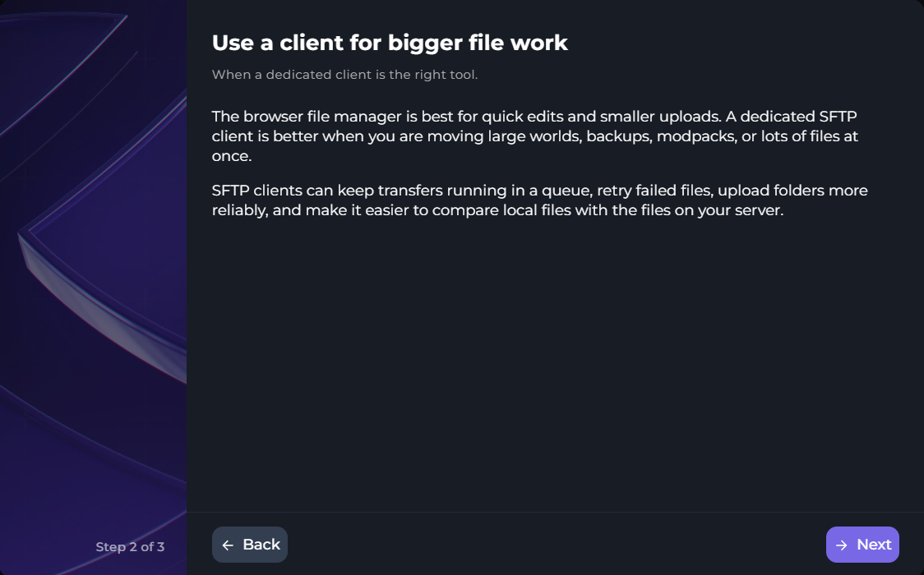Return to previous step with Back label
This screenshot has width=924, height=575.
point(261,545)
